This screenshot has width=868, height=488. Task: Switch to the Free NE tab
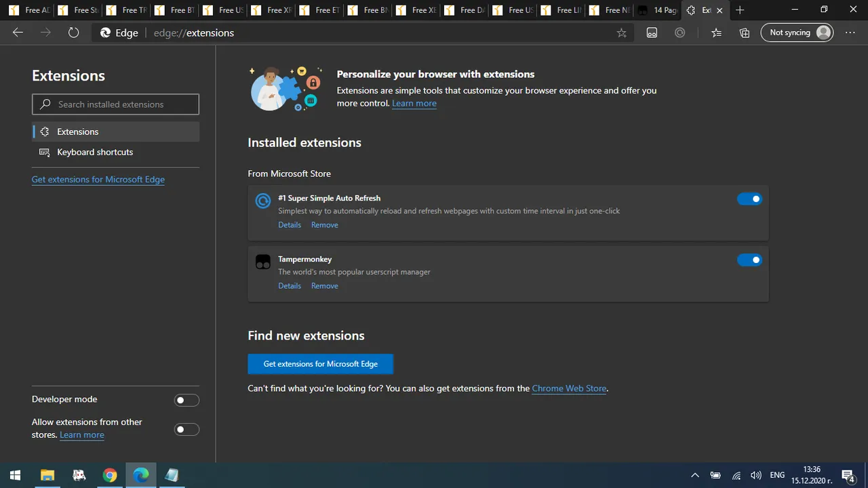(x=609, y=10)
